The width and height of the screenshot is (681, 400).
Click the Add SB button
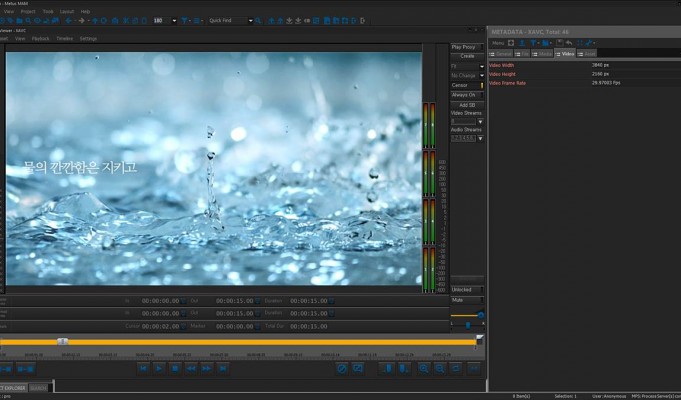(x=467, y=105)
